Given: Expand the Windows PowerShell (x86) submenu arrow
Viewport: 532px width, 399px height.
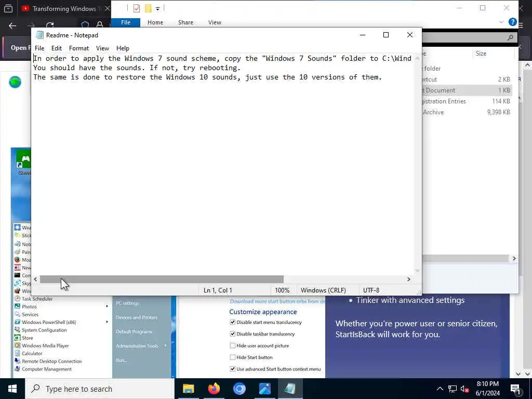Looking at the screenshot, I should pos(107,322).
